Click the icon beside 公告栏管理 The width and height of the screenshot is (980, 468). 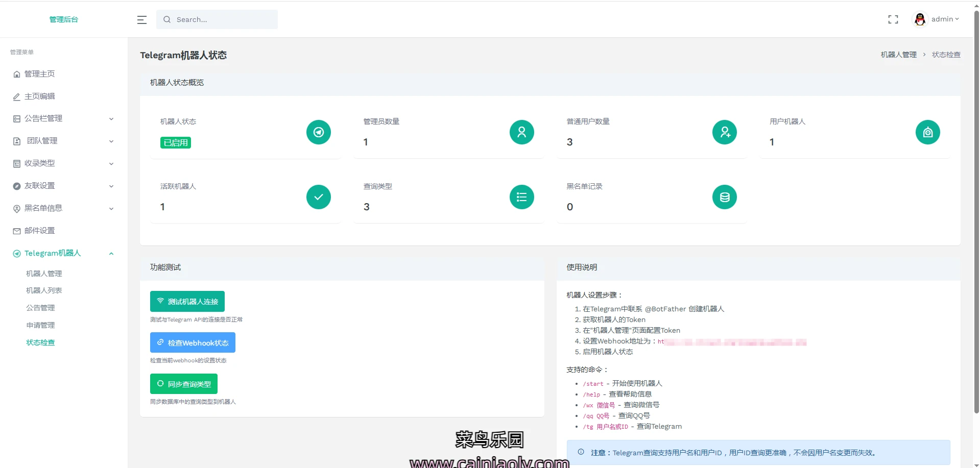click(17, 118)
